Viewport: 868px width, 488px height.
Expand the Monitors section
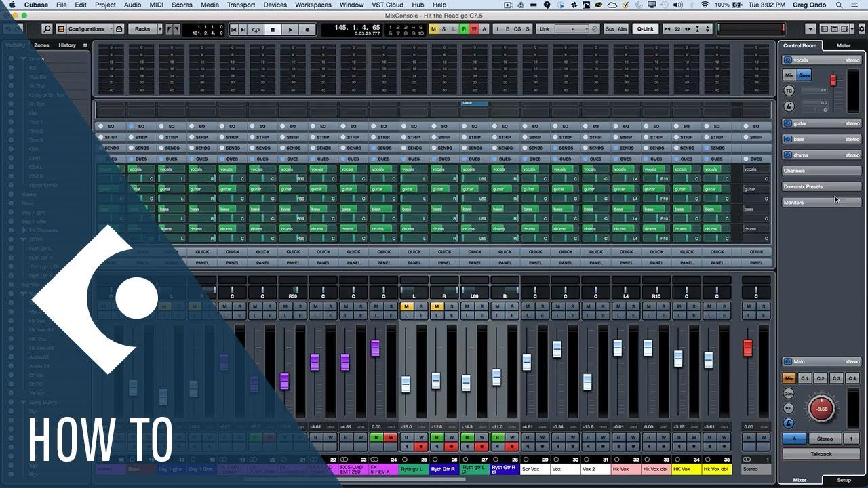(x=821, y=202)
